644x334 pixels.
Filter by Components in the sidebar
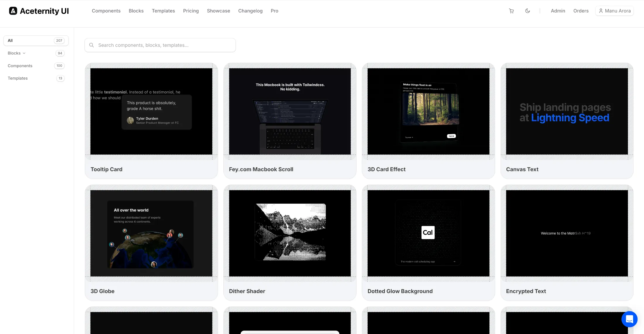[20, 66]
